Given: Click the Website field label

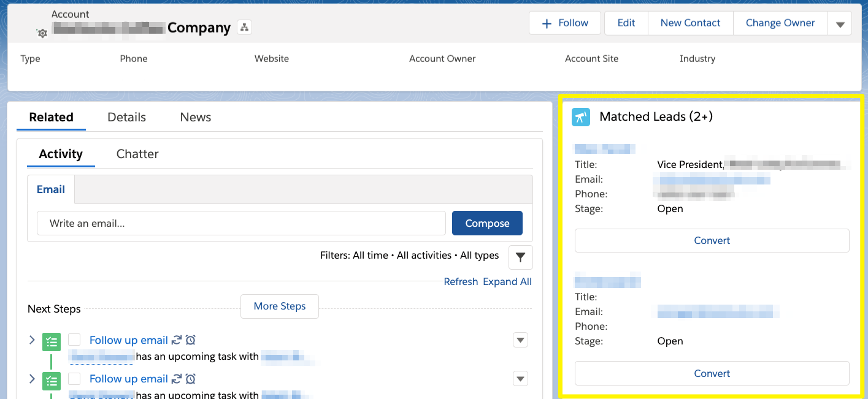Looking at the screenshot, I should tap(272, 59).
